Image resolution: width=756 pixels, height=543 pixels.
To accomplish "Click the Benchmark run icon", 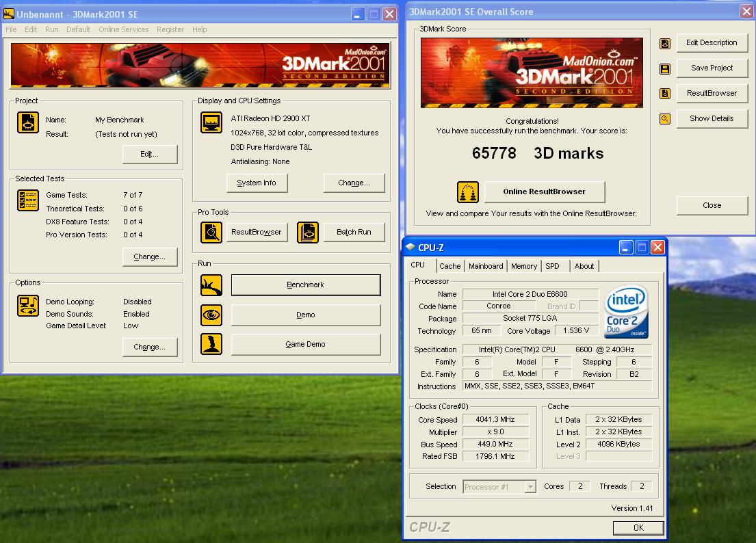I will pos(211,285).
